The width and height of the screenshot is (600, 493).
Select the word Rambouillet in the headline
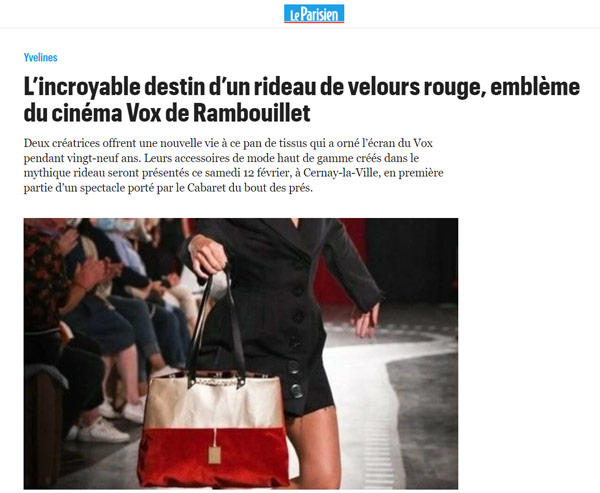[251, 113]
